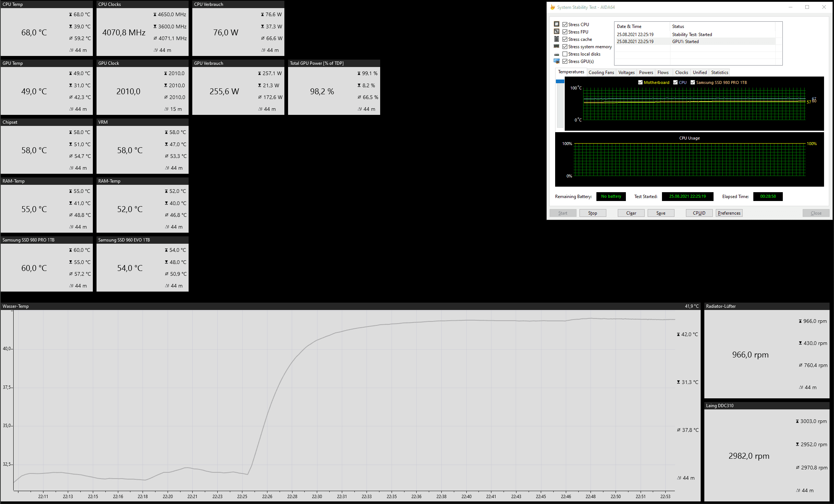Image resolution: width=834 pixels, height=504 pixels.
Task: Click the elapsed-time icon in GPU Clock panel
Action: pos(166,109)
